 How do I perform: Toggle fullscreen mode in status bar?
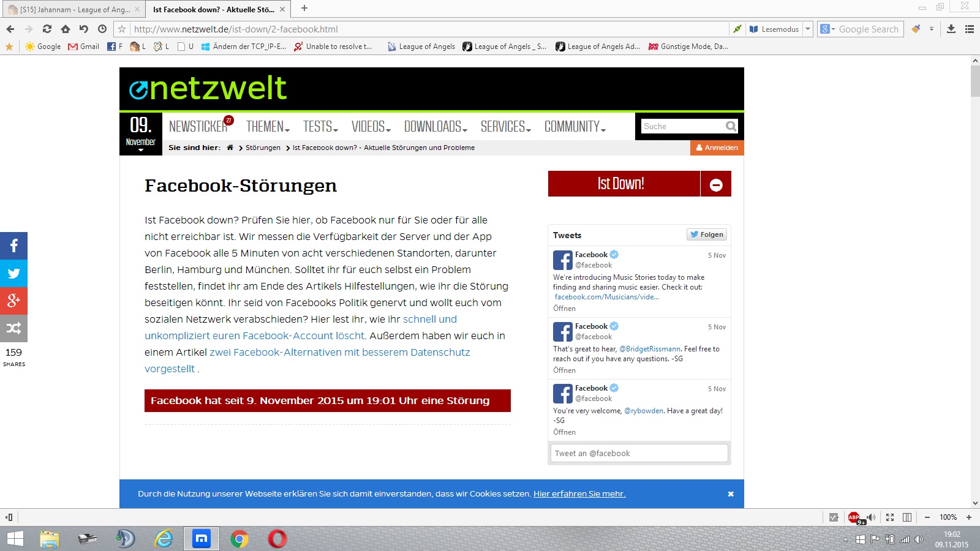[x=890, y=517]
